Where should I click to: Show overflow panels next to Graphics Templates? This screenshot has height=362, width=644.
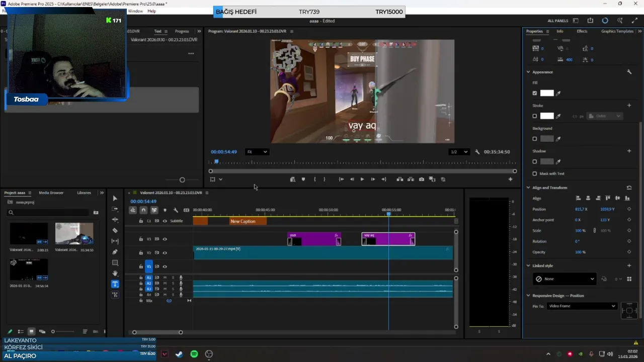coord(639,31)
